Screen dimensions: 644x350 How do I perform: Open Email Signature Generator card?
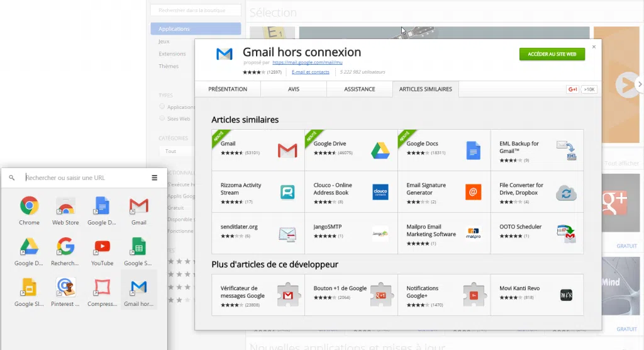[444, 191]
